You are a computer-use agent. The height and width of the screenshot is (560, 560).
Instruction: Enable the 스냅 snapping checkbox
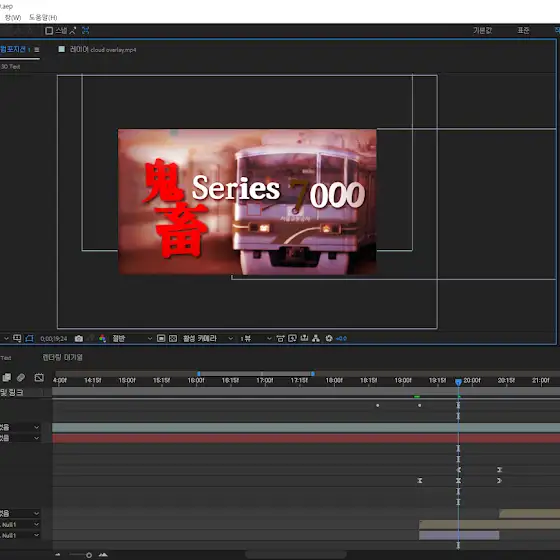49,31
